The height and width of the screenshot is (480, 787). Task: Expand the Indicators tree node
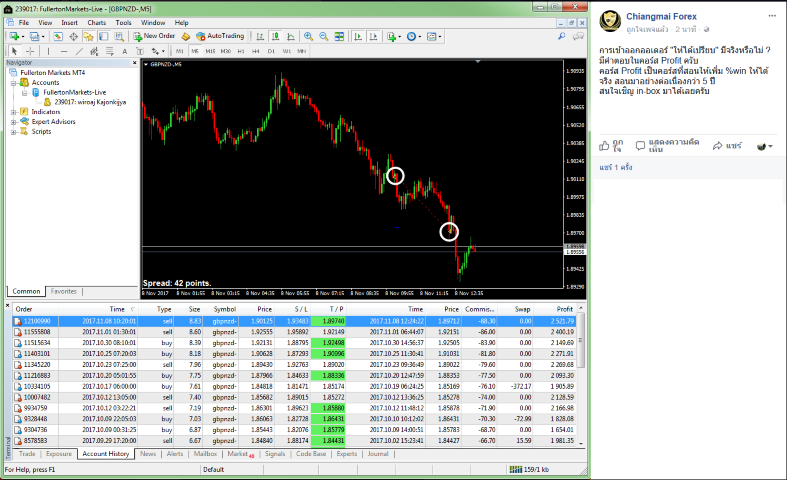coord(14,112)
